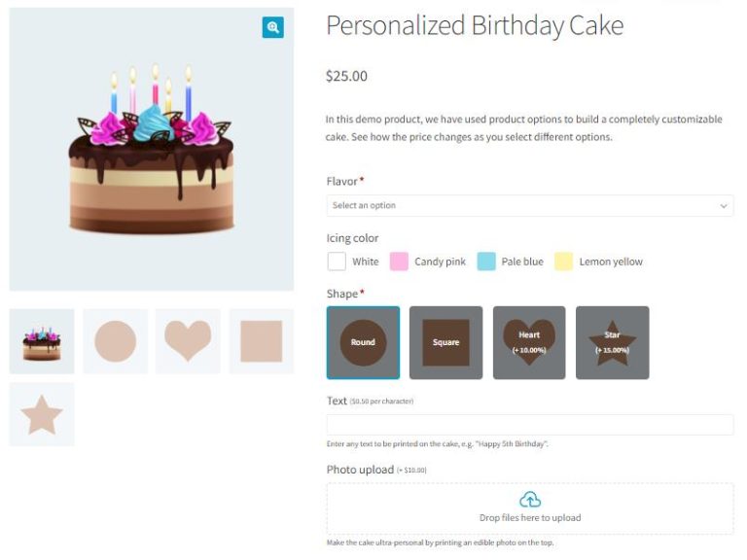Select the Star shape option
This screenshot has height=560, width=747.
click(x=612, y=342)
